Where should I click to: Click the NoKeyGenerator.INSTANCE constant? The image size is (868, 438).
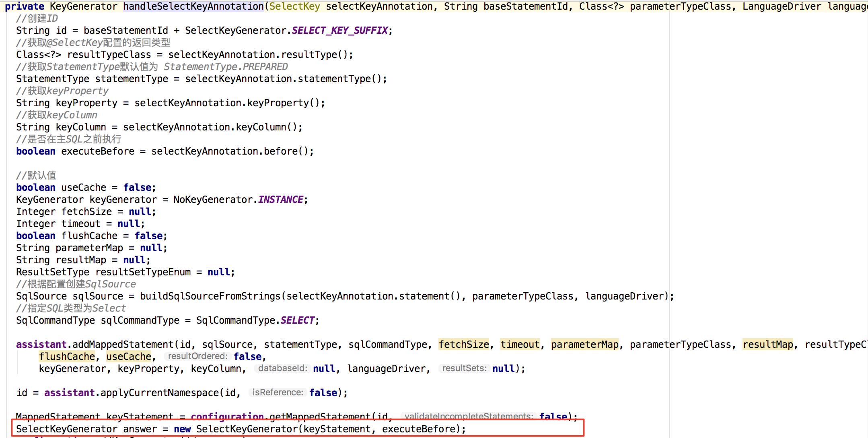280,200
